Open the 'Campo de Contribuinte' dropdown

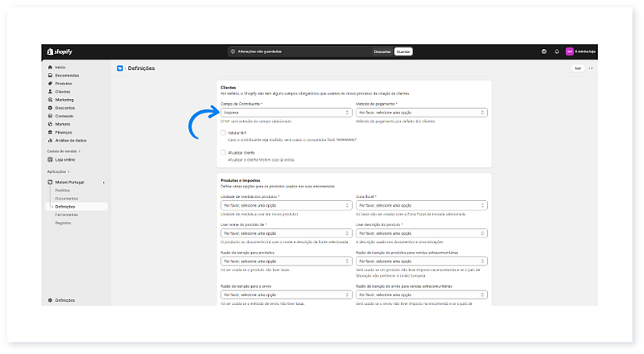285,113
